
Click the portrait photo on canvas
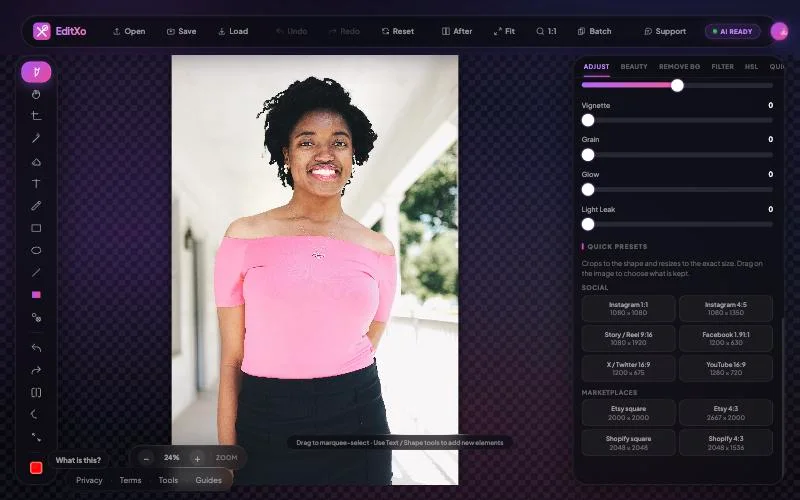315,270
